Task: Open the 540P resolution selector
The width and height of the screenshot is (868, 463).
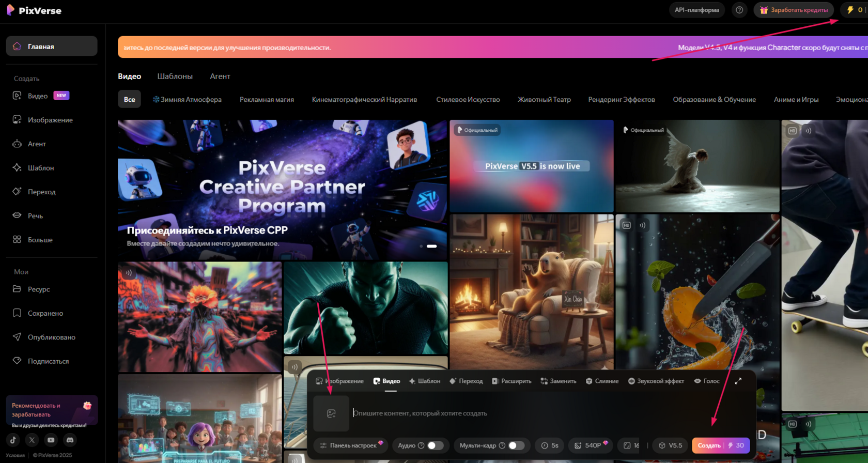Action: click(x=591, y=445)
